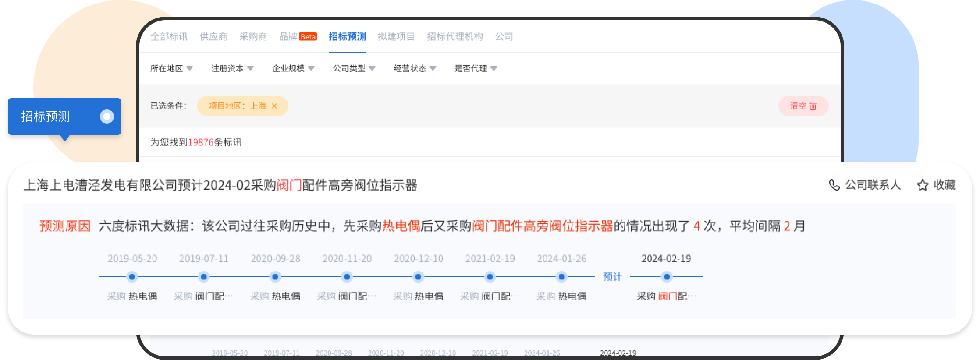Expand the 是否代理 filter dropdown
The height and width of the screenshot is (360, 980).
click(476, 68)
